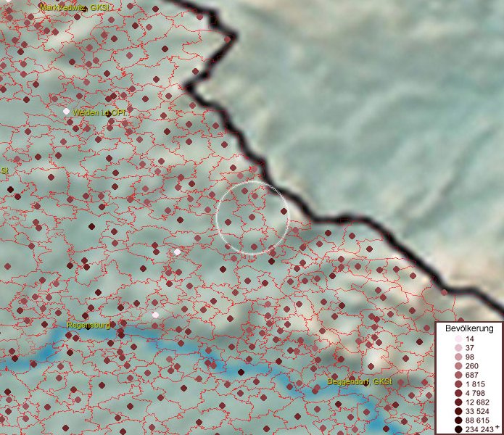Pick the legend swatch labeled 687

coord(458,375)
